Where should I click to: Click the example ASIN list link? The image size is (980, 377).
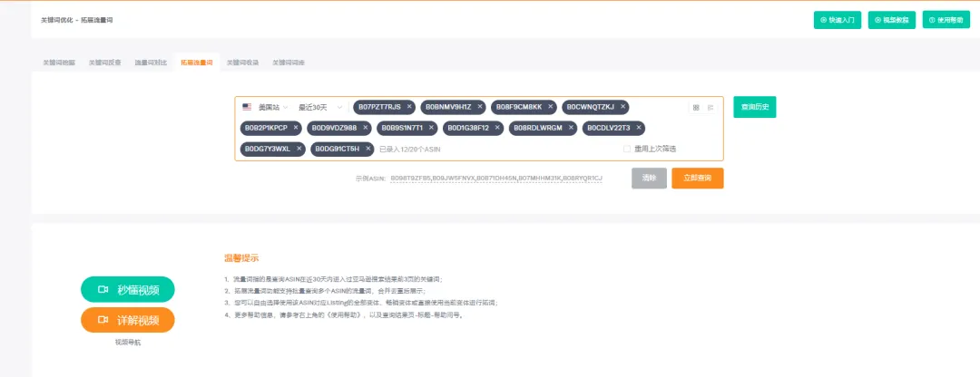496,179
